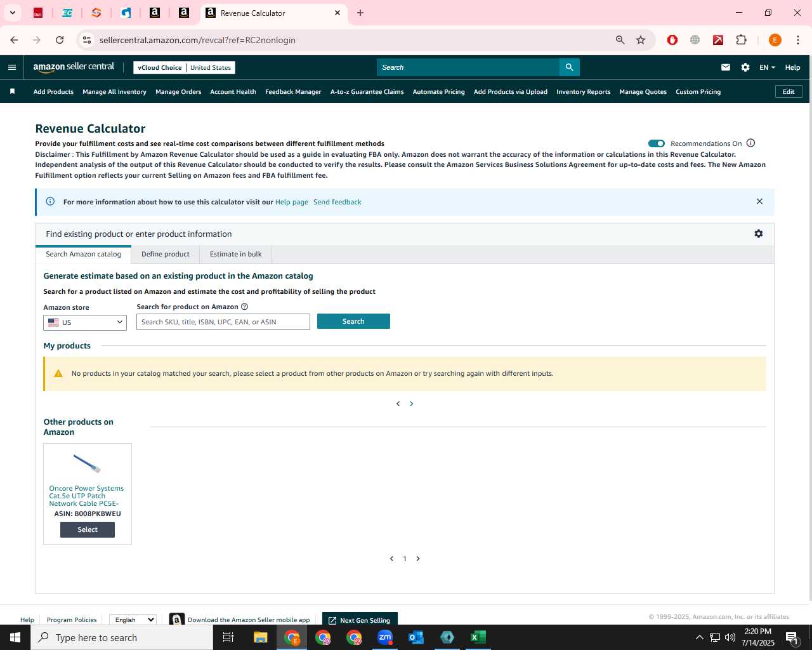Click previous page arrow in Other products

pyautogui.click(x=391, y=559)
